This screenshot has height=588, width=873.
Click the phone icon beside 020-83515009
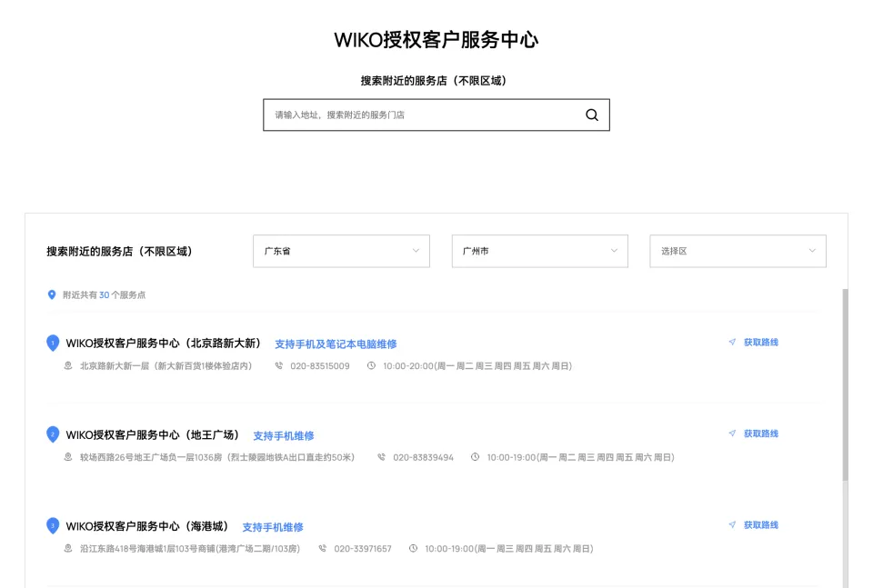(x=278, y=366)
